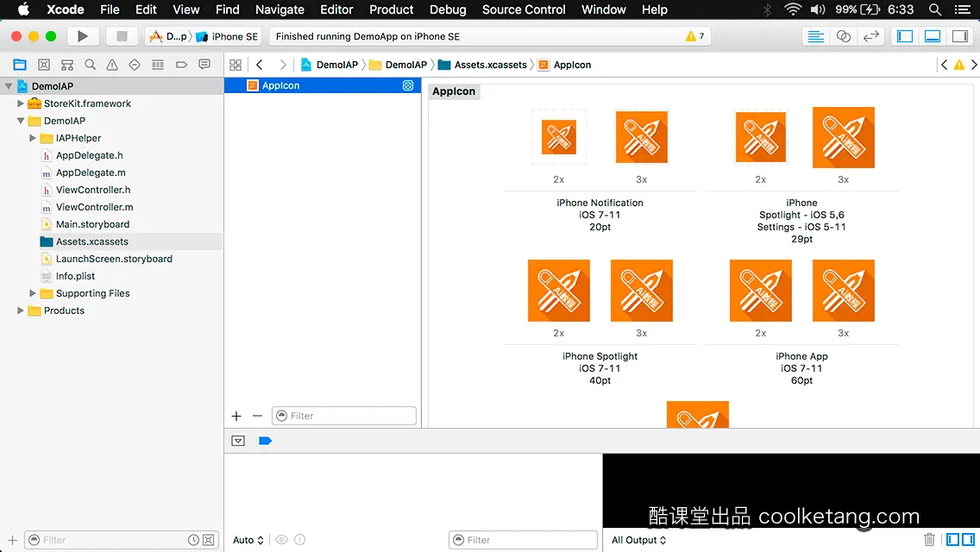The height and width of the screenshot is (552, 980).
Task: Toggle the Debug area visibility
Action: [933, 36]
